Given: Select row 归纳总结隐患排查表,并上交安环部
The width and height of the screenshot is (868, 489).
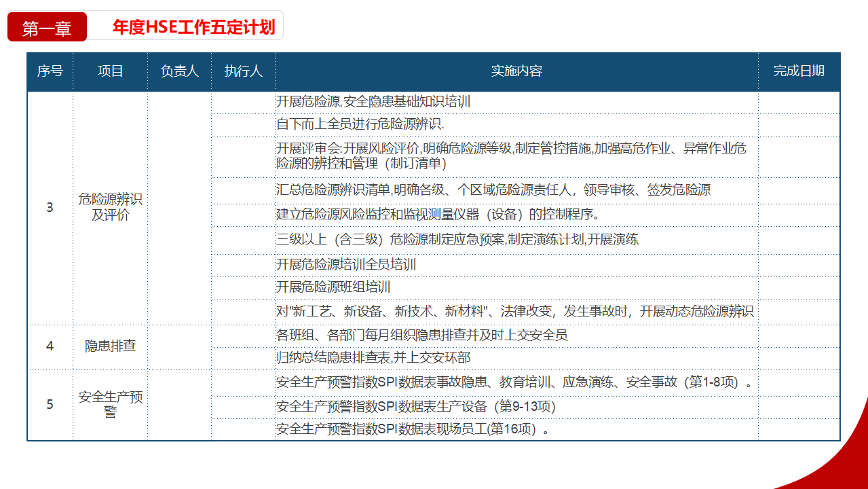Looking at the screenshot, I should pyautogui.click(x=516, y=358).
